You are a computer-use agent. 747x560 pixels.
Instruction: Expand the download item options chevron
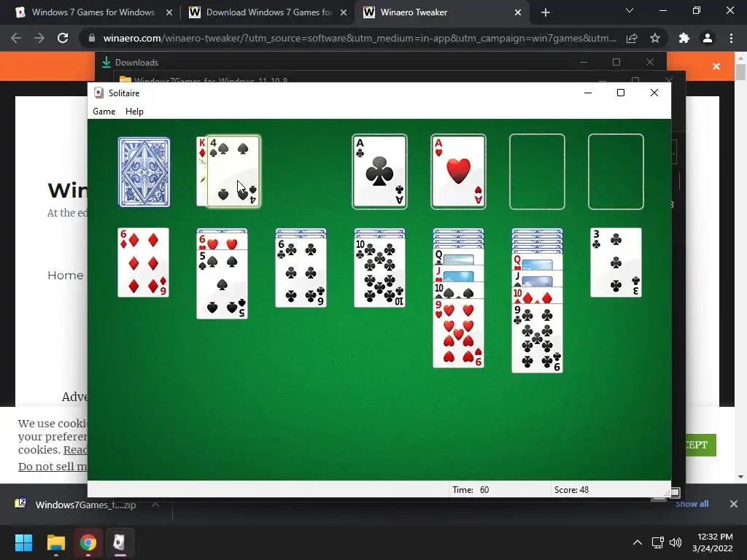(x=155, y=505)
